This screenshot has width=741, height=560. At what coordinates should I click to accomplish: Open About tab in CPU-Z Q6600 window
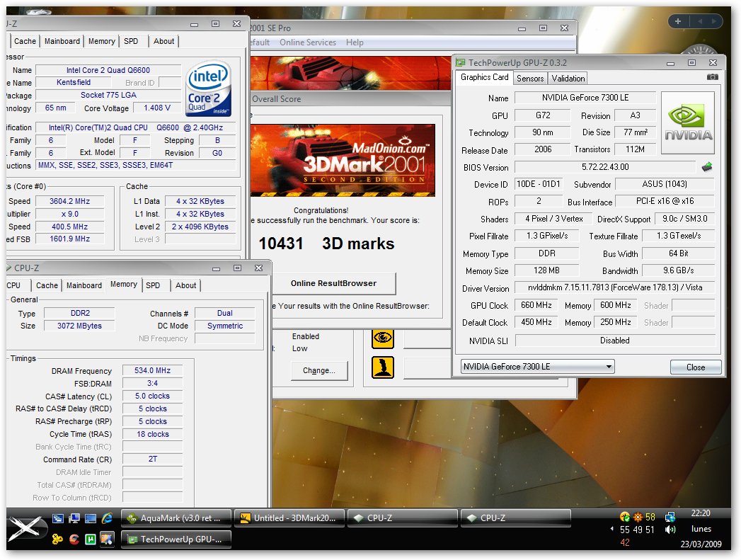163,41
